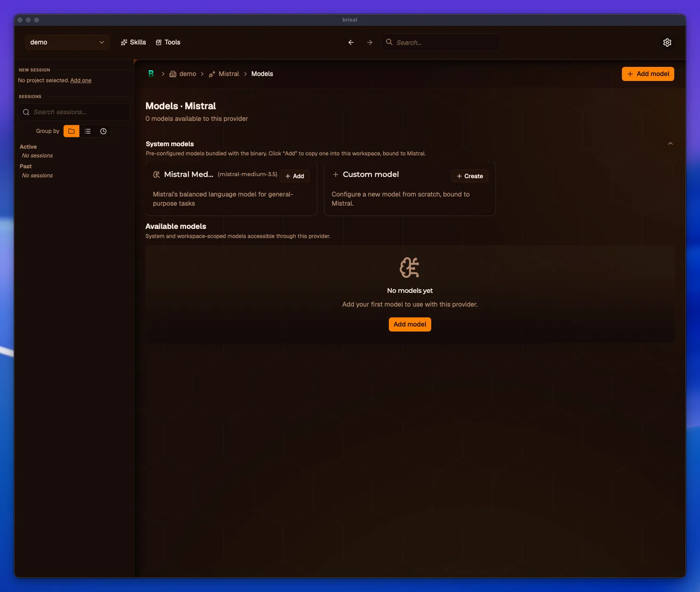Viewport: 700px width, 592px height.
Task: Collapse the System models section
Action: [x=670, y=144]
